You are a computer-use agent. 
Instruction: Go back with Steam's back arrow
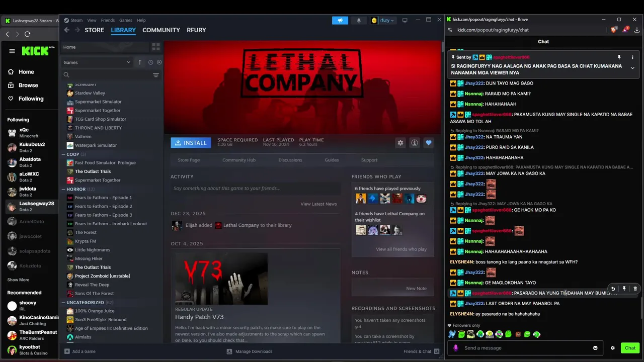[x=67, y=30]
